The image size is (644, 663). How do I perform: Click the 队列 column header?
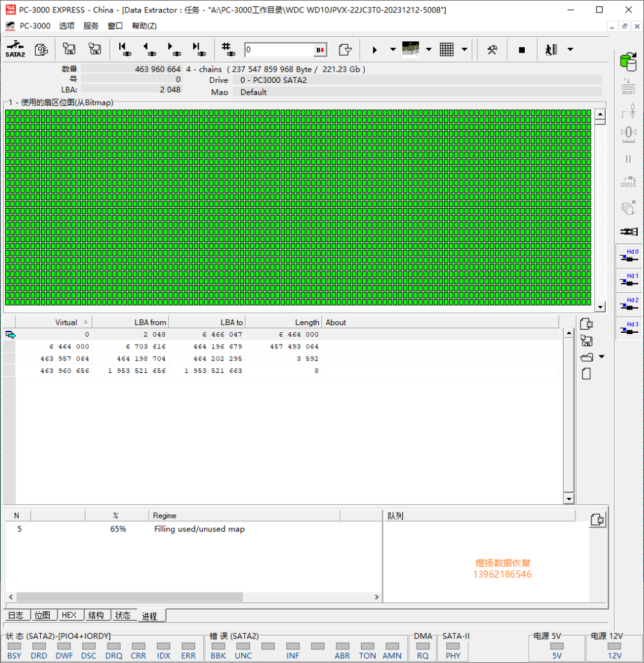tap(479, 515)
